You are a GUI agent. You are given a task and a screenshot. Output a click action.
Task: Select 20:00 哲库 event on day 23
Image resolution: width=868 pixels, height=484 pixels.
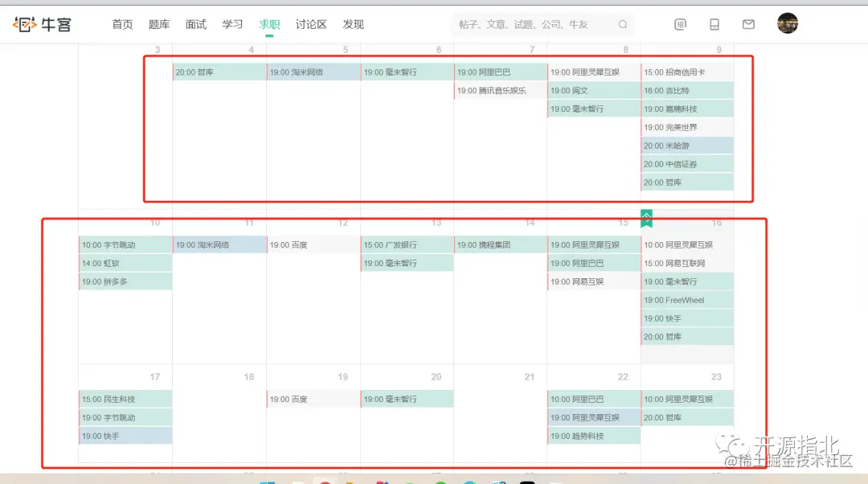[687, 417]
